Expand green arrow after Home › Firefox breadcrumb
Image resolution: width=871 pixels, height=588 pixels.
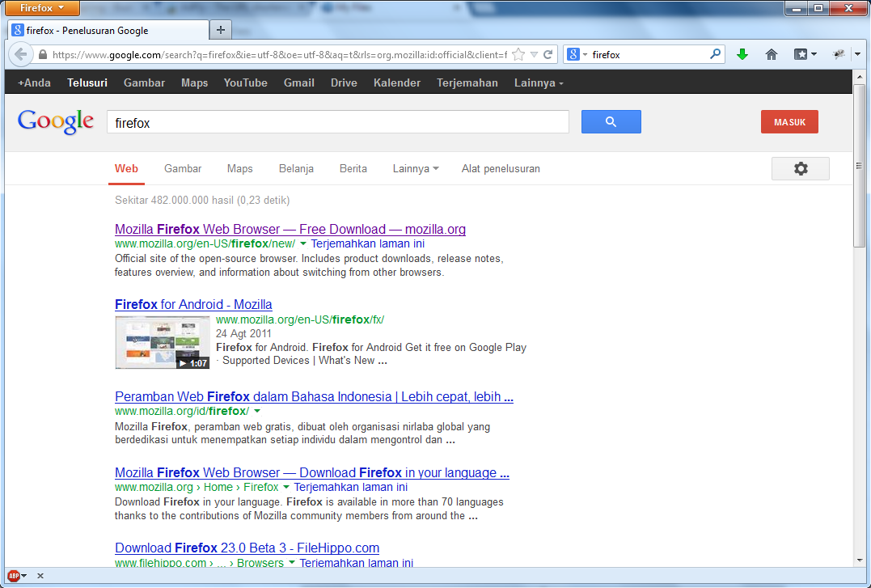[x=286, y=487]
